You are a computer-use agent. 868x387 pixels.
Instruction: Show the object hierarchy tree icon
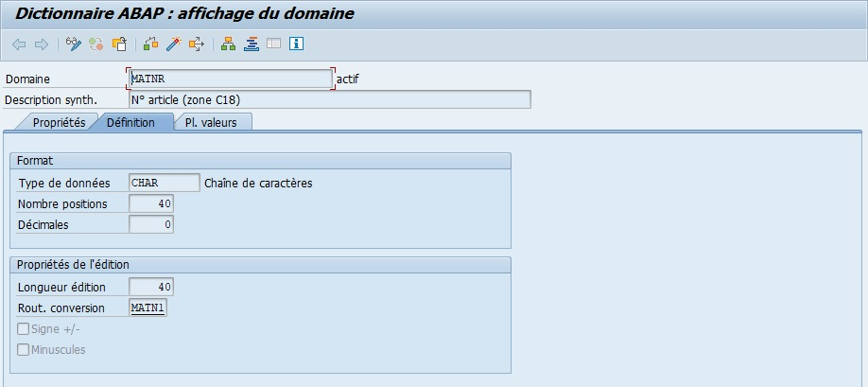click(x=228, y=44)
